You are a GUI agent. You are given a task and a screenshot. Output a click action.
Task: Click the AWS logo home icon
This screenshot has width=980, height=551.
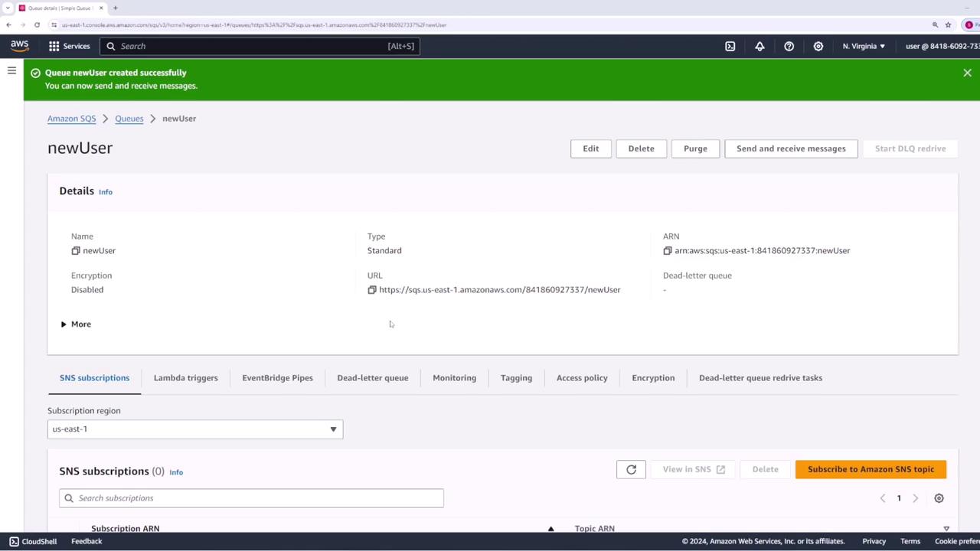coord(19,46)
